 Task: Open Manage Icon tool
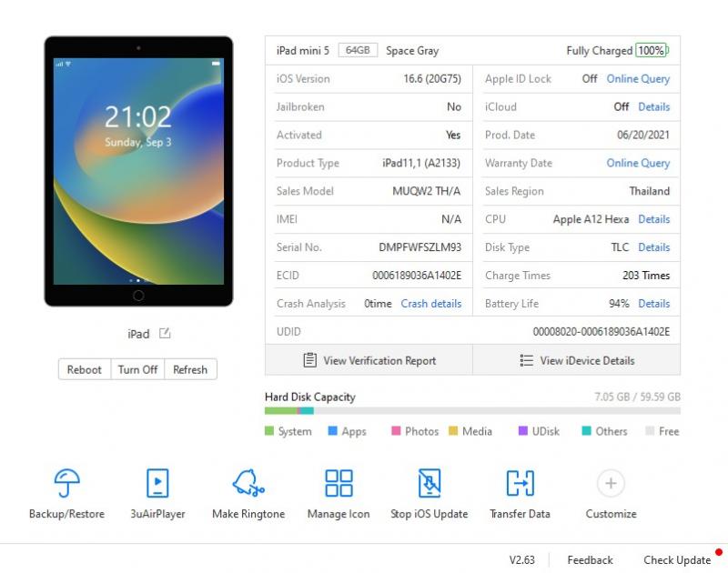(339, 483)
